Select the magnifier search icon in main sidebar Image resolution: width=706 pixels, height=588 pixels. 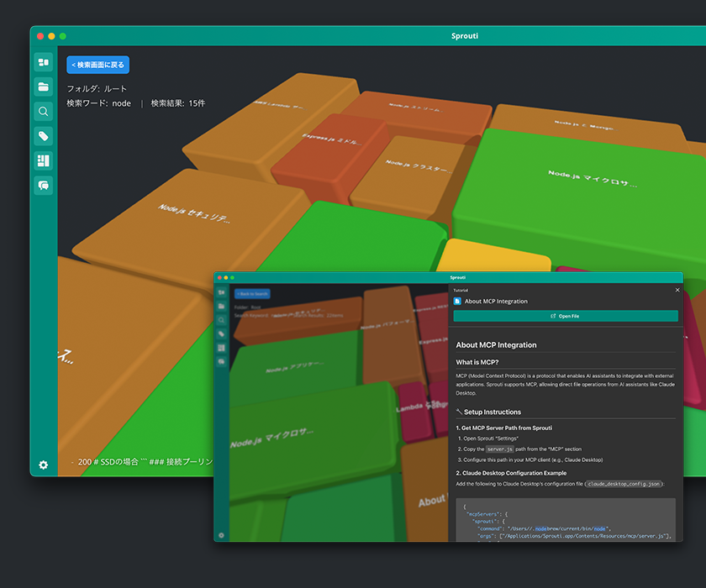(x=43, y=112)
